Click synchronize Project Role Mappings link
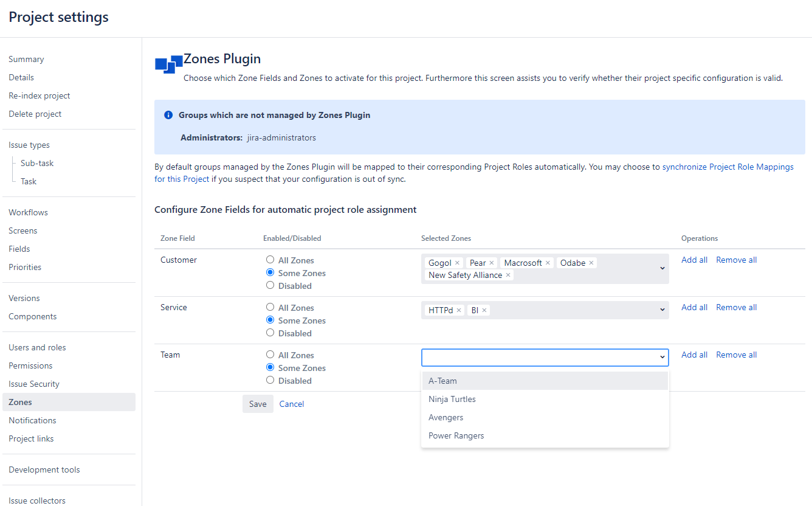Image resolution: width=812 pixels, height=506 pixels. 727,167
